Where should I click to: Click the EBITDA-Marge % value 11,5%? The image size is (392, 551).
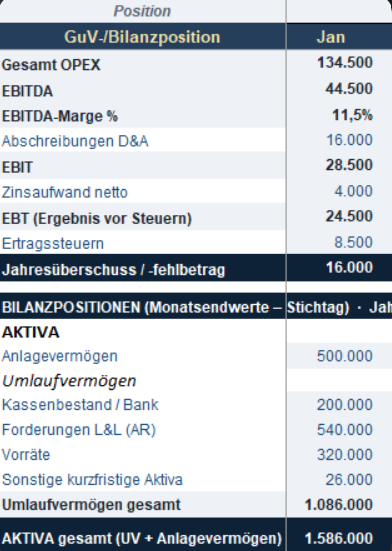352,115
